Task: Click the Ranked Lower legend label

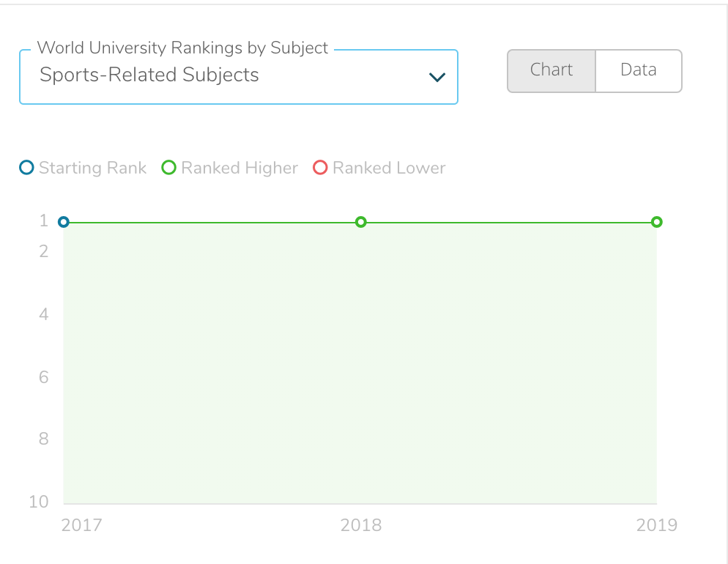Action: (389, 168)
